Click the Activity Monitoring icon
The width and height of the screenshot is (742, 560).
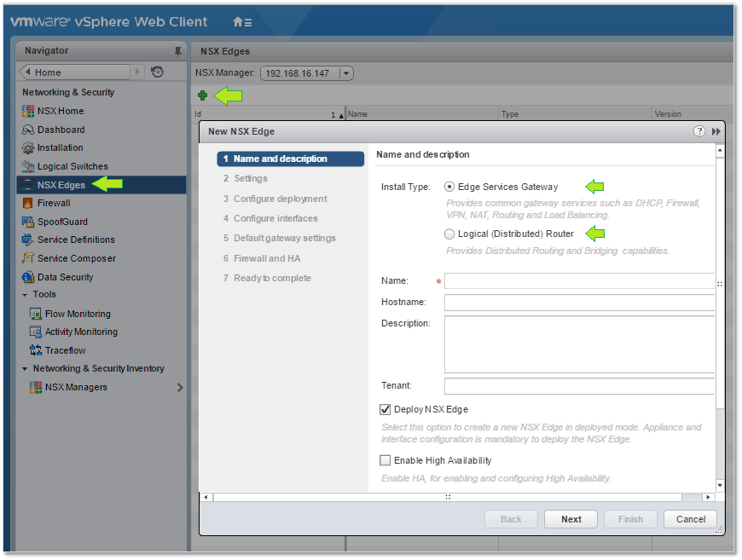pyautogui.click(x=36, y=332)
